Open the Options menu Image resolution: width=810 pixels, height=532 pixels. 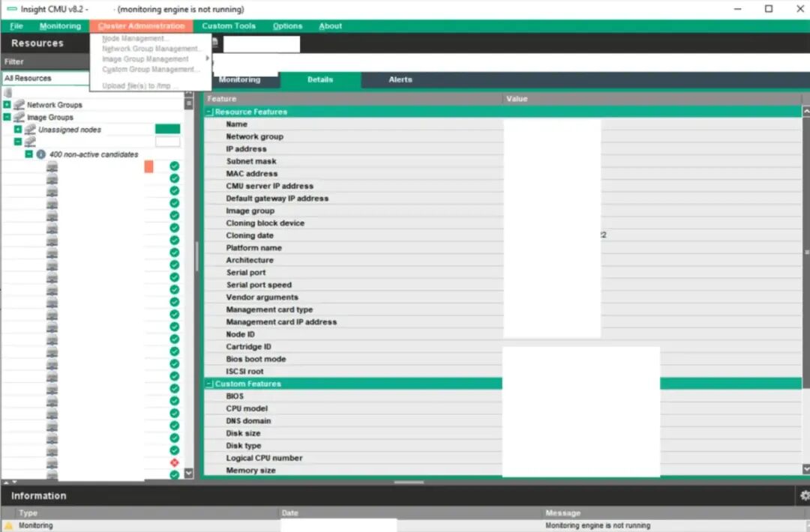point(287,25)
